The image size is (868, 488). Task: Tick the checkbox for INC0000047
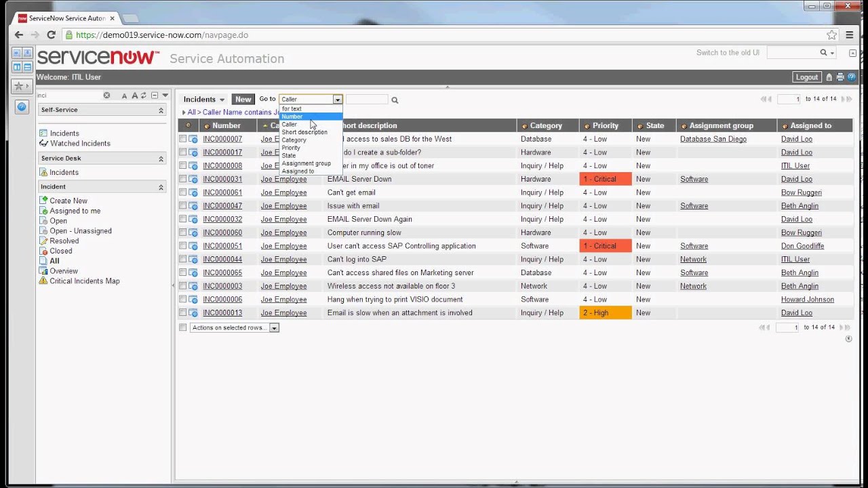[x=183, y=206]
